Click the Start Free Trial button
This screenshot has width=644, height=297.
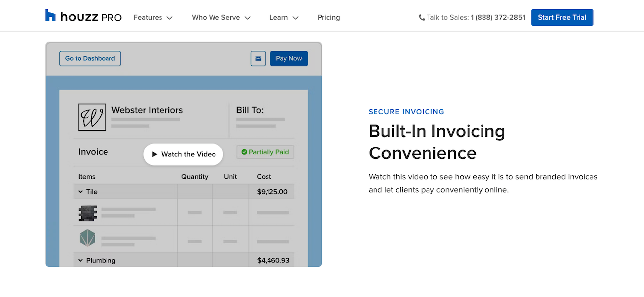[x=562, y=17]
